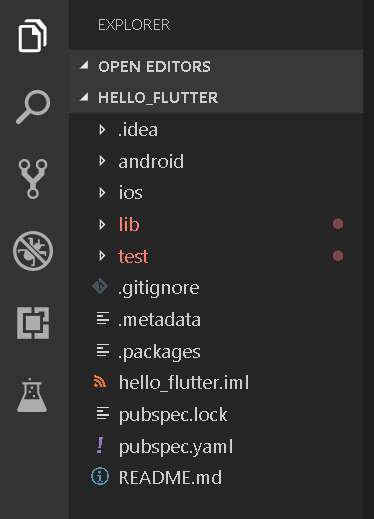Image resolution: width=374 pixels, height=519 pixels.
Task: Expand the android folder
Action: point(216,161)
